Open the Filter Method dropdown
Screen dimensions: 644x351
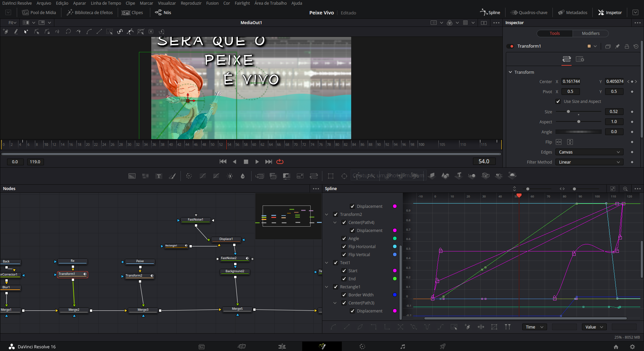pyautogui.click(x=589, y=162)
